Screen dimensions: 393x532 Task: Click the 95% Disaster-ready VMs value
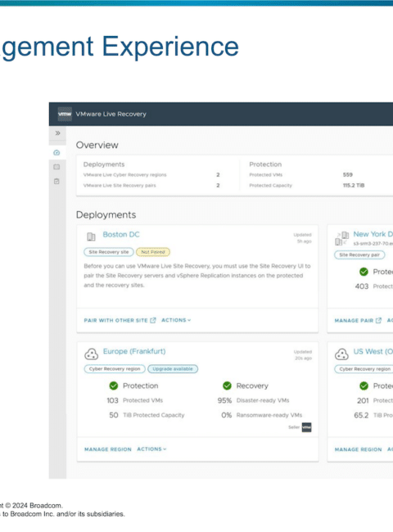(224, 400)
